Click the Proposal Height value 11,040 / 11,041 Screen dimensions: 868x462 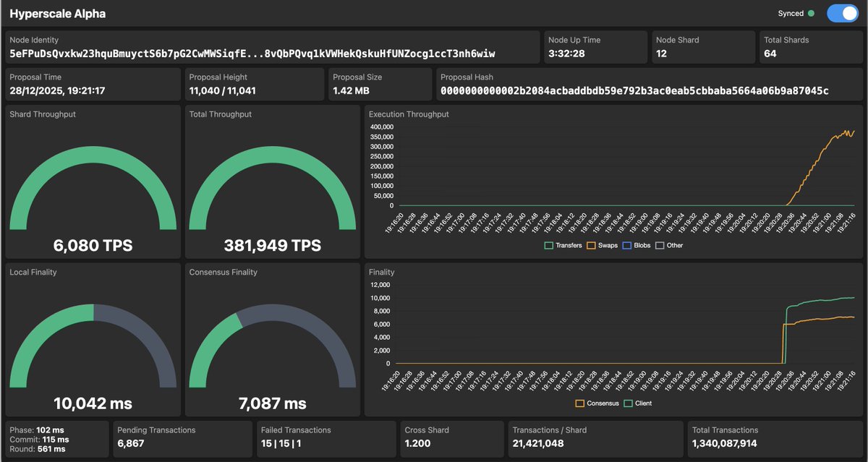coord(222,91)
